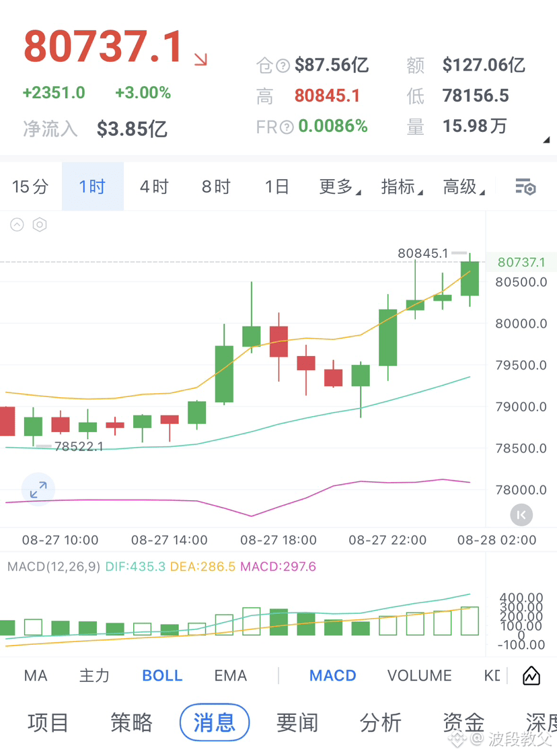Tap the DEA:286.5 value

[x=203, y=567]
